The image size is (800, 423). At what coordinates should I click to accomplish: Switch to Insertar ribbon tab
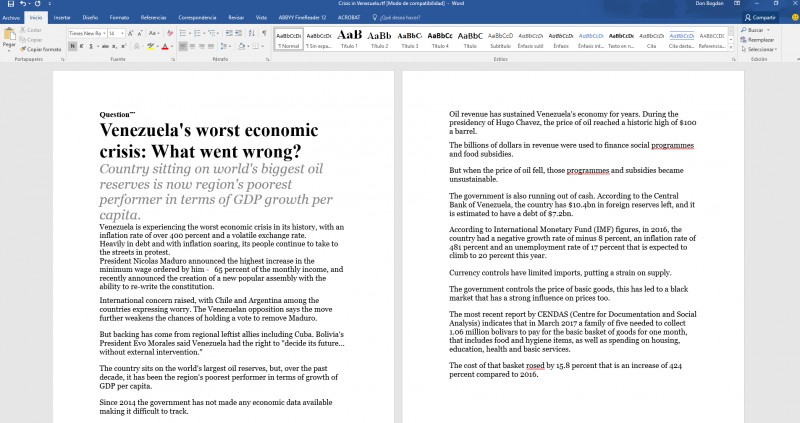tap(62, 17)
